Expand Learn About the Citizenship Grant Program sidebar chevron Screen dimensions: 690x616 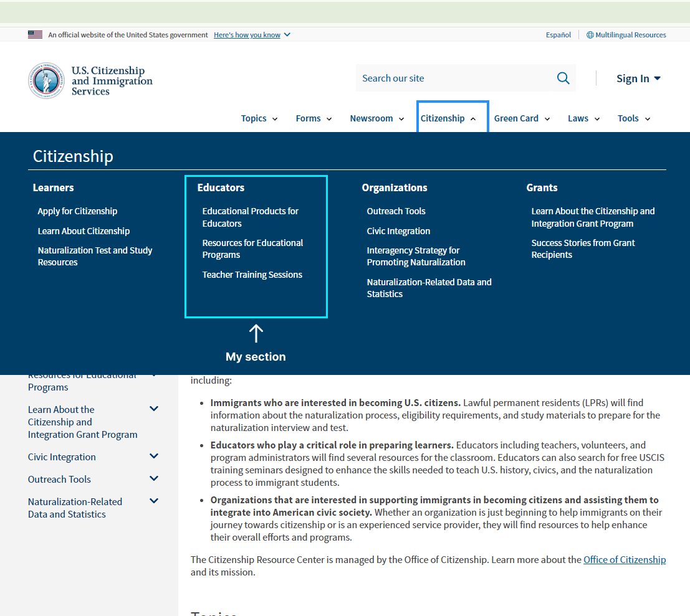[x=154, y=409]
